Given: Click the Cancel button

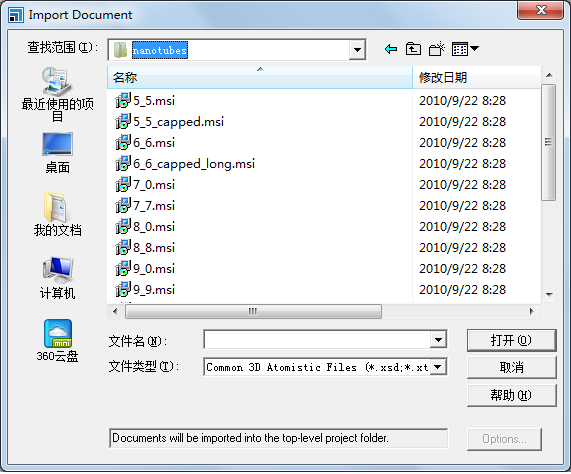Looking at the screenshot, I should click(511, 367).
